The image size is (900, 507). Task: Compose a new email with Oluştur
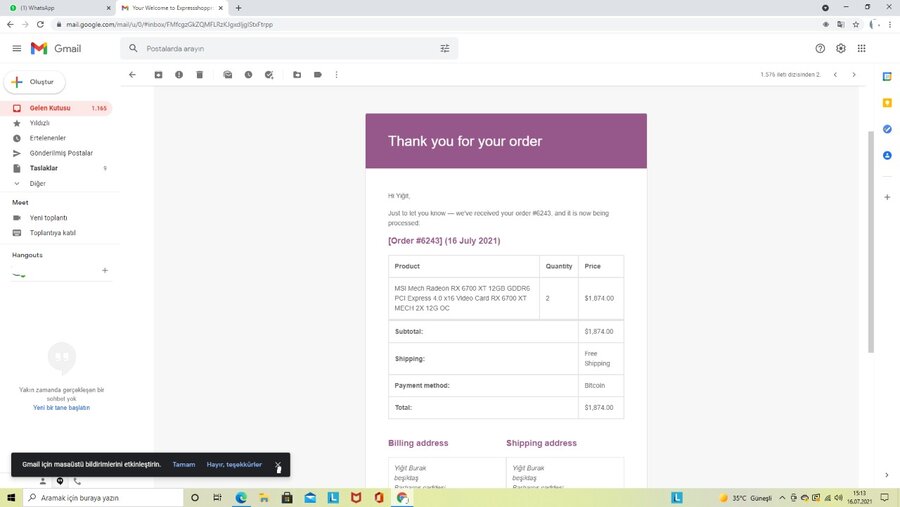tap(34, 82)
